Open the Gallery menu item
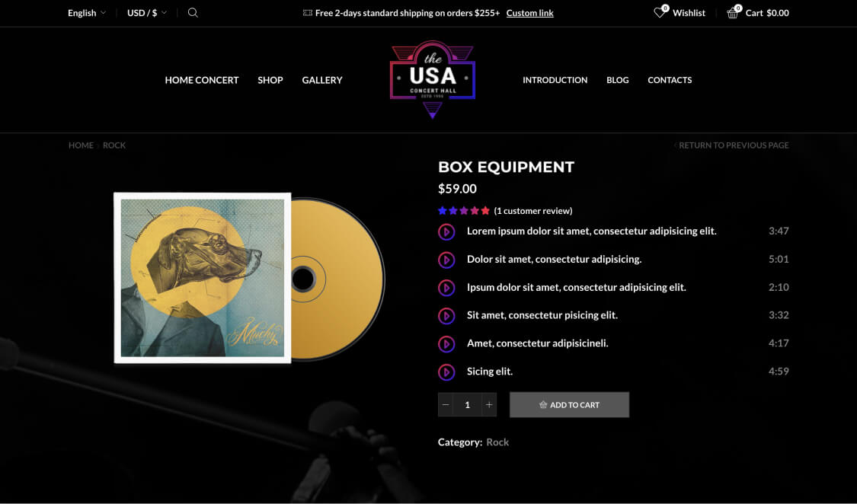The image size is (857, 504). click(322, 80)
